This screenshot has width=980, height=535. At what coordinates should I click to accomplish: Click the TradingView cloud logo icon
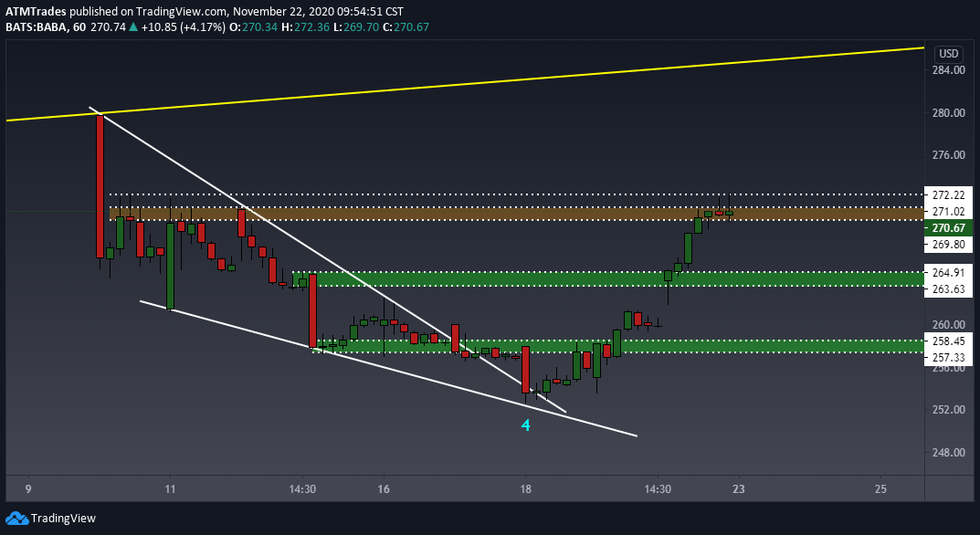coord(16,519)
